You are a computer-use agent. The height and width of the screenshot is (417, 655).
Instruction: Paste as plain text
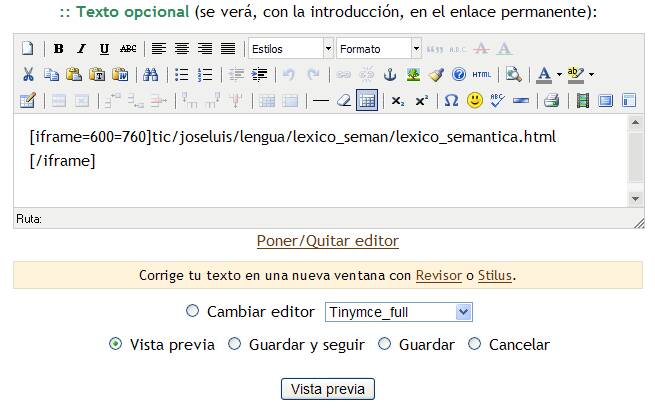[97, 75]
